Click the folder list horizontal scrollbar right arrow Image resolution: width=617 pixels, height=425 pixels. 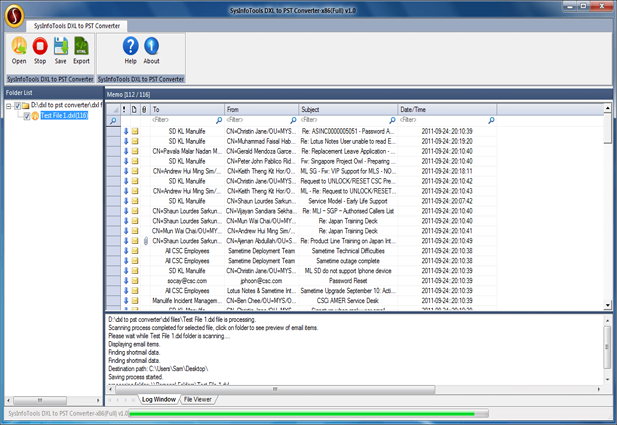(x=98, y=401)
